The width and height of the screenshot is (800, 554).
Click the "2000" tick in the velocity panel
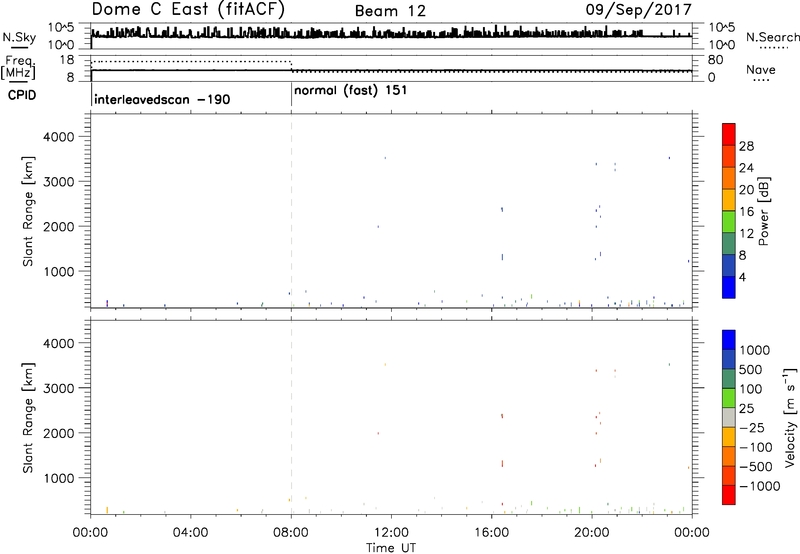(x=59, y=433)
